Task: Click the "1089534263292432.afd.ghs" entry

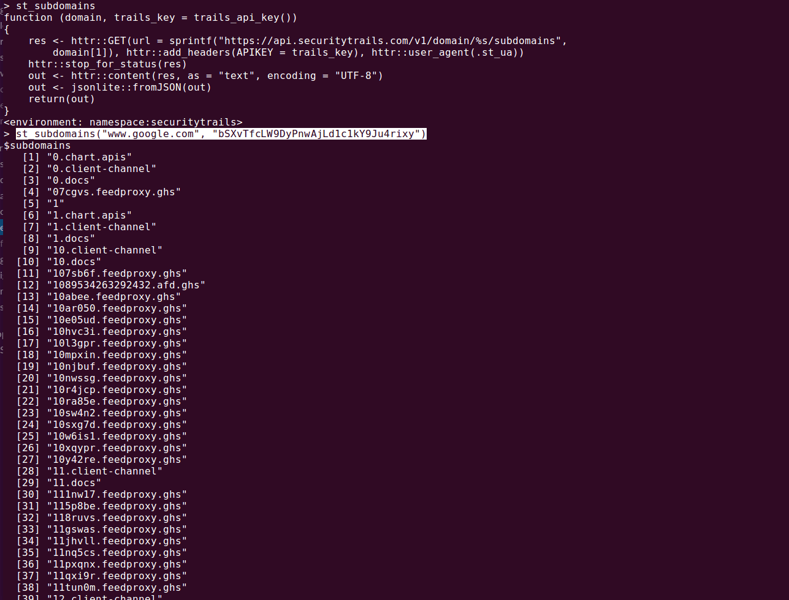Action: click(x=126, y=285)
